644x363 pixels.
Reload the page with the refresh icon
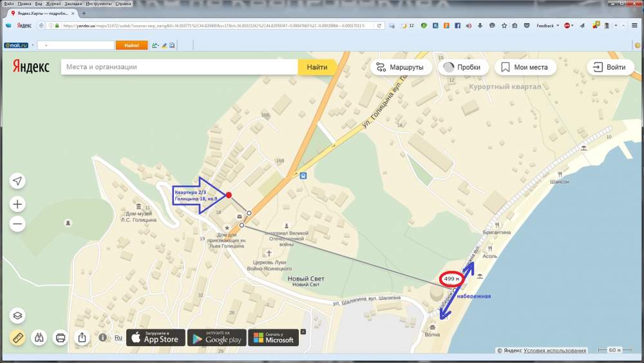pos(379,26)
